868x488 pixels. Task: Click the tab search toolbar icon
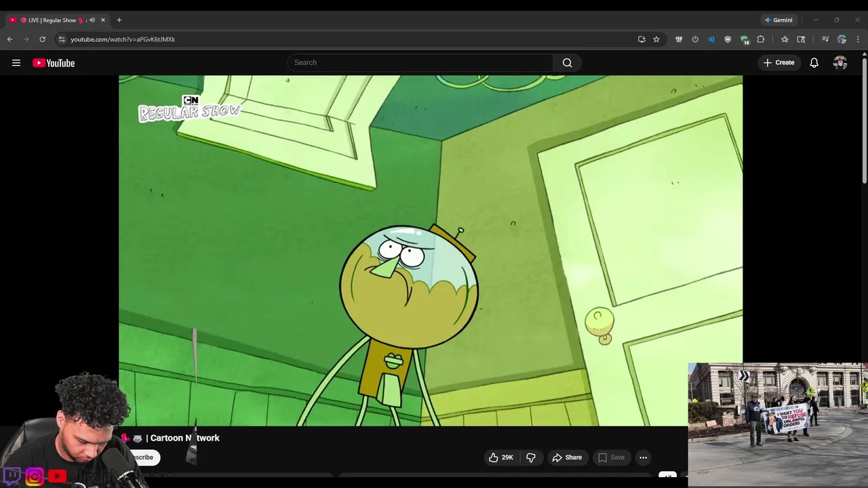click(801, 39)
